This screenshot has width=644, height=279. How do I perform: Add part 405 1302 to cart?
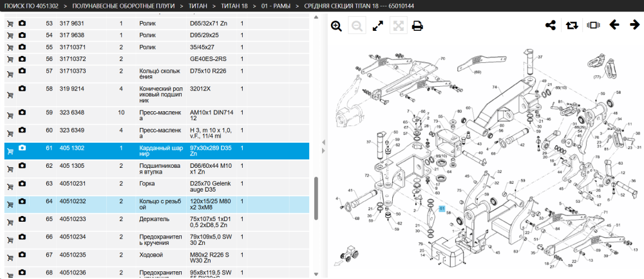(10, 152)
